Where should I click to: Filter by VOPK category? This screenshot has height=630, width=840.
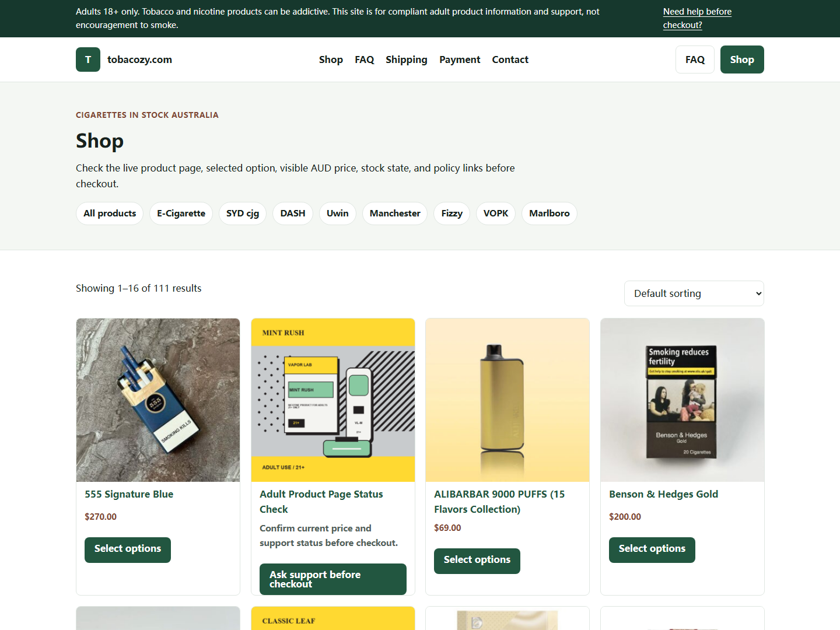tap(496, 213)
